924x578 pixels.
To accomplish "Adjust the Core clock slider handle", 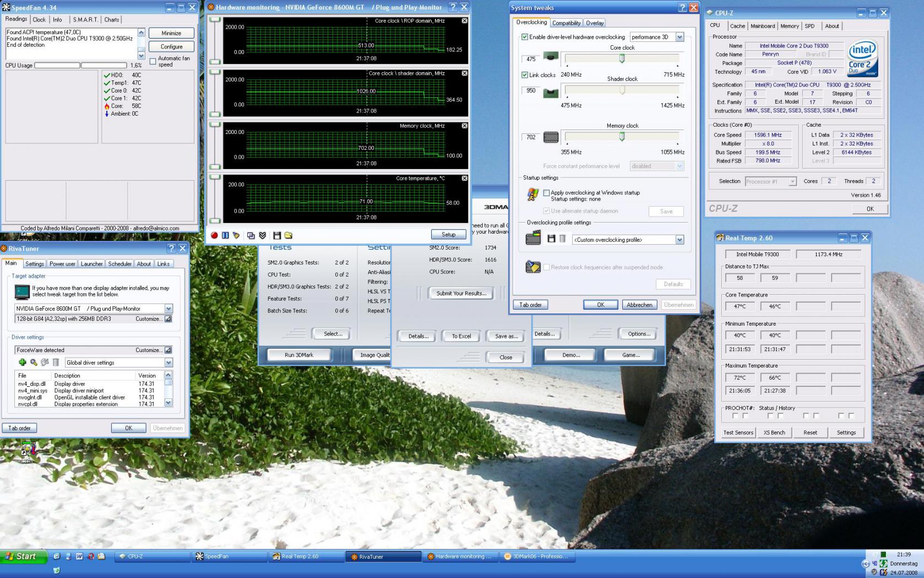I will coord(622,58).
